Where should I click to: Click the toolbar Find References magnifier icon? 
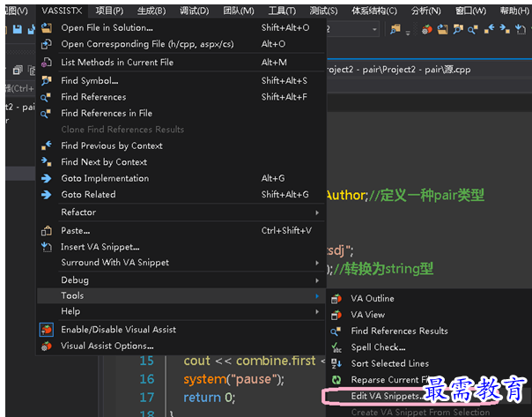(473, 30)
